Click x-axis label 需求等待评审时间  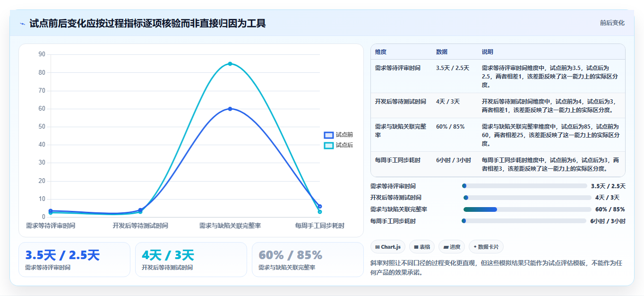51,226
